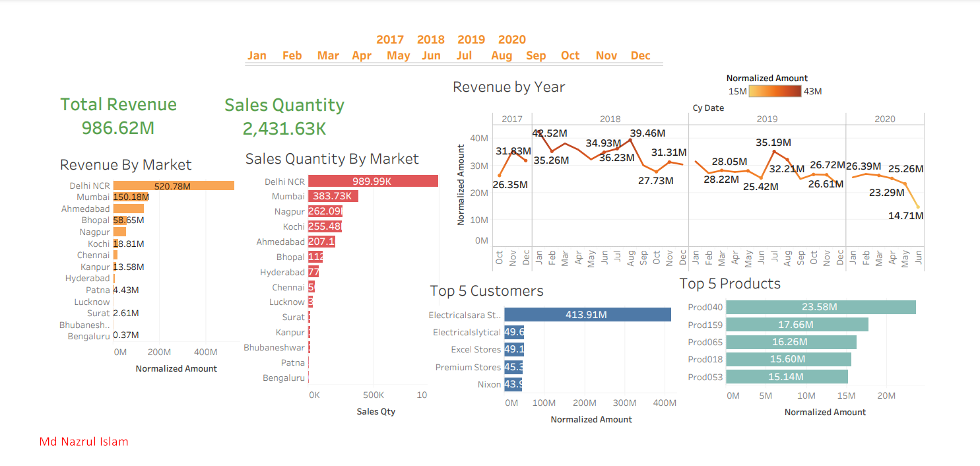
Task: Click the Prod040 bar in Top 5 Products
Action: click(x=818, y=307)
